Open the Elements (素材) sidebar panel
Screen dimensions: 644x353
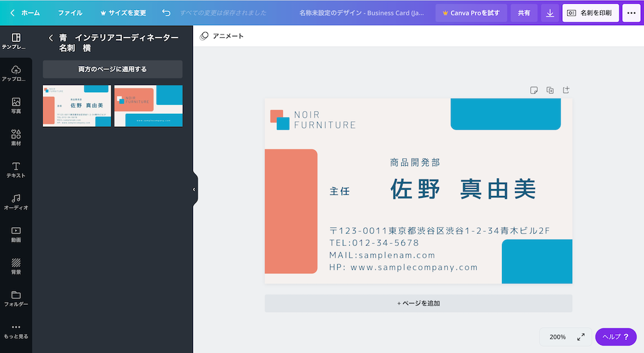coord(16,138)
